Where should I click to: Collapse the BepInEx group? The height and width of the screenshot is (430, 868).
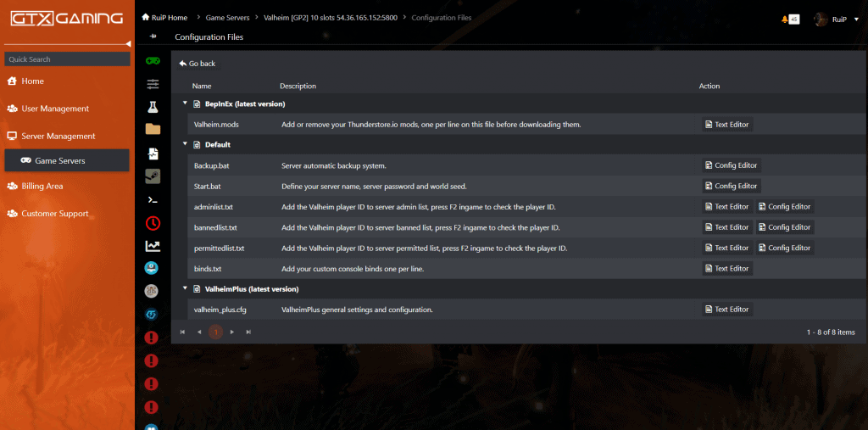(x=186, y=103)
